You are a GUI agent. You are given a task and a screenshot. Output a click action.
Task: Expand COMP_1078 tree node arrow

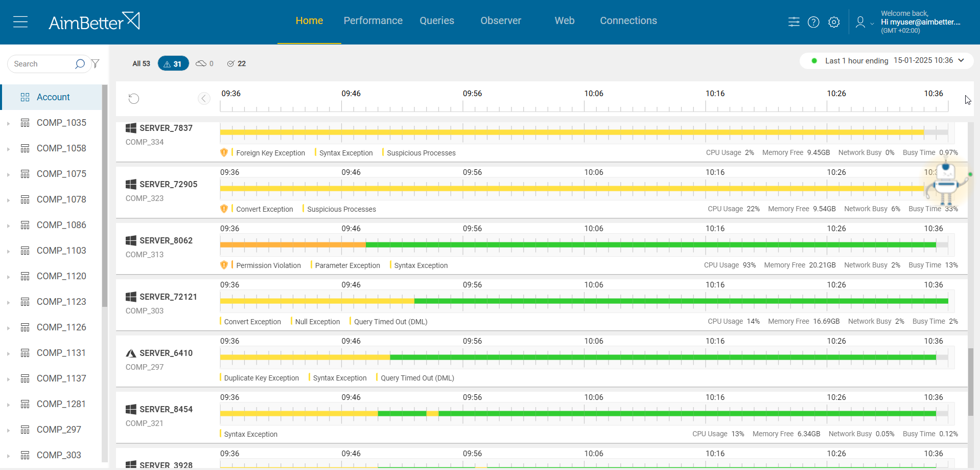8,200
